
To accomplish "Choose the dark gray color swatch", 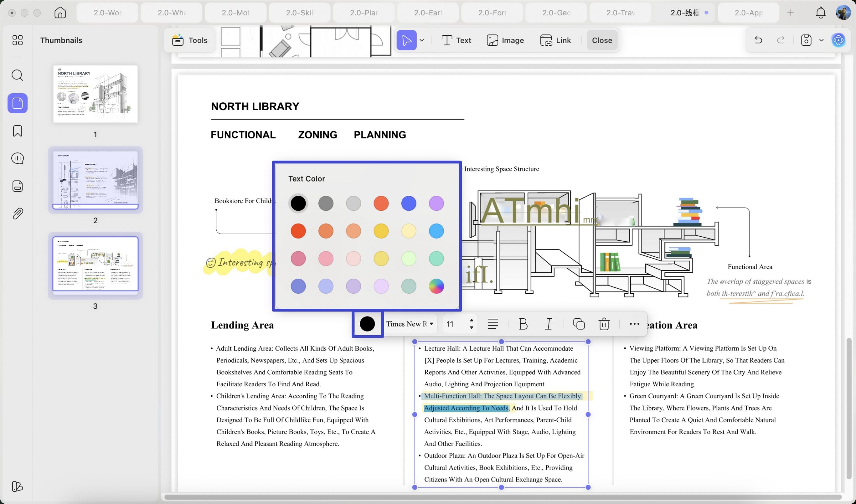I will pyautogui.click(x=326, y=204).
